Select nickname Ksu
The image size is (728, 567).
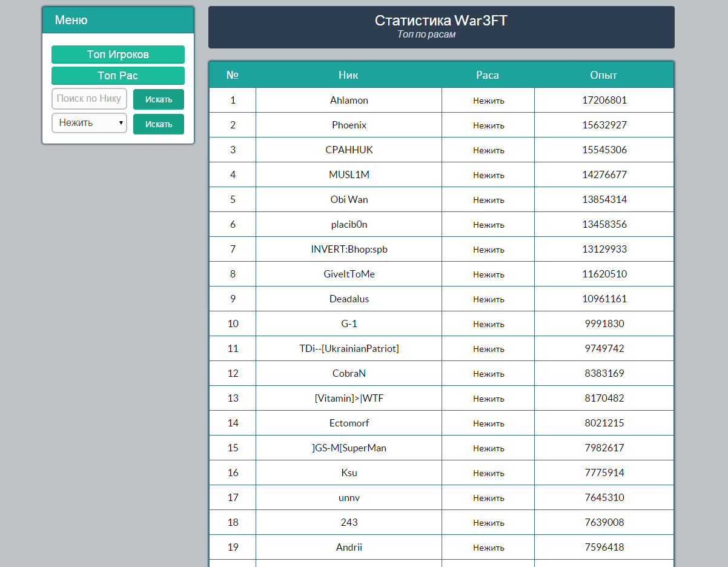[349, 473]
